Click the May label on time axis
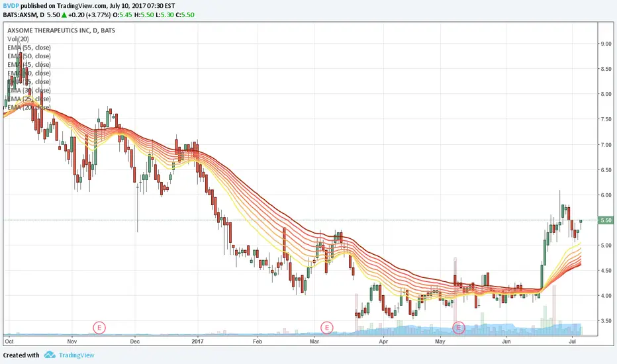This screenshot has height=364, width=617. click(440, 341)
